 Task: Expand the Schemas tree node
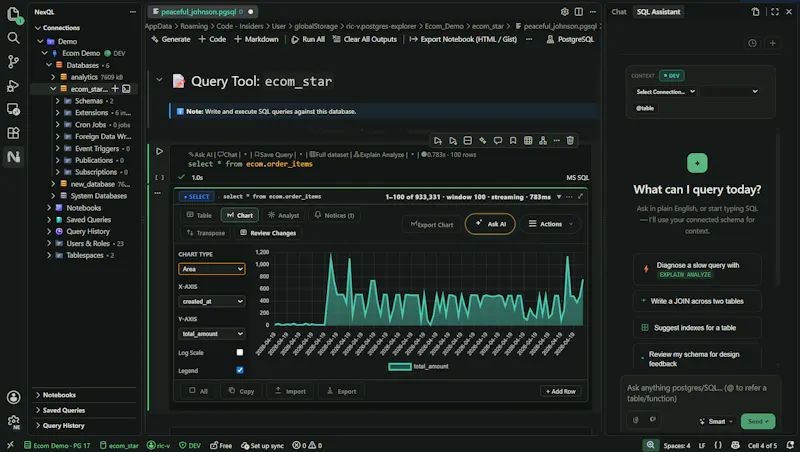tap(58, 101)
